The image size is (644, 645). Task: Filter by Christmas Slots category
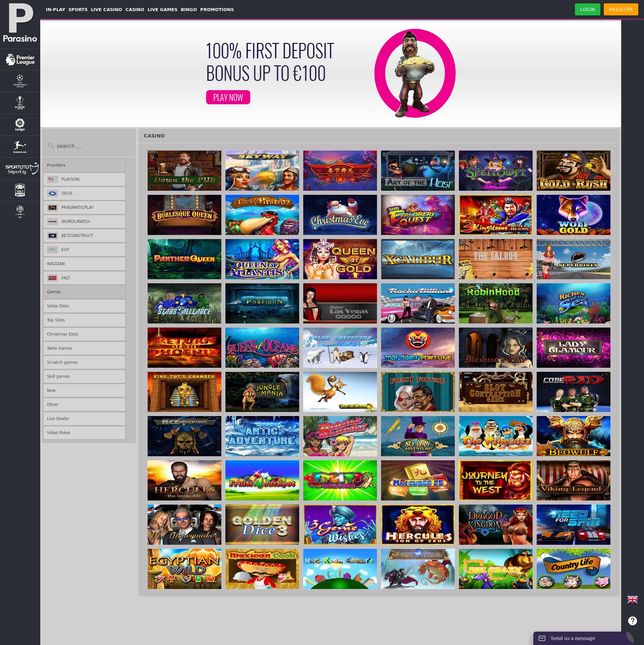pos(84,334)
